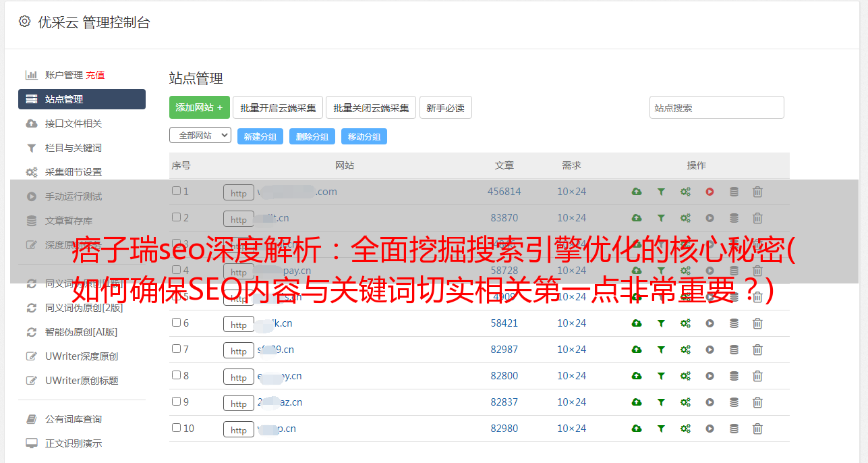868x463 pixels.
Task: Click the http button in row 10
Action: pyautogui.click(x=239, y=429)
